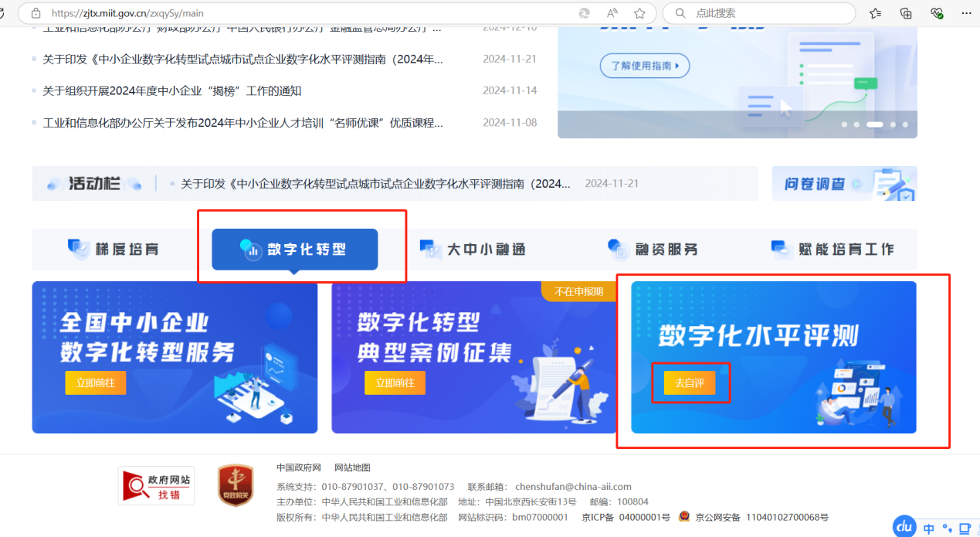Select the 数字化转型 tab

coord(295,250)
